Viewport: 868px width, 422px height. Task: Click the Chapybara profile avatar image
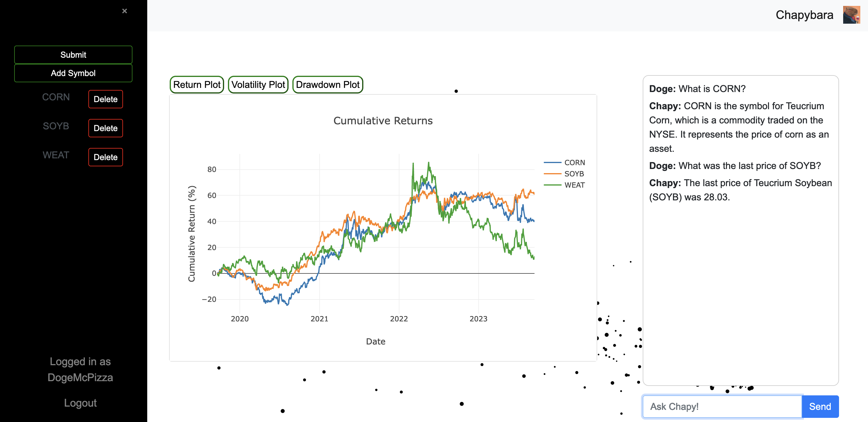click(851, 15)
